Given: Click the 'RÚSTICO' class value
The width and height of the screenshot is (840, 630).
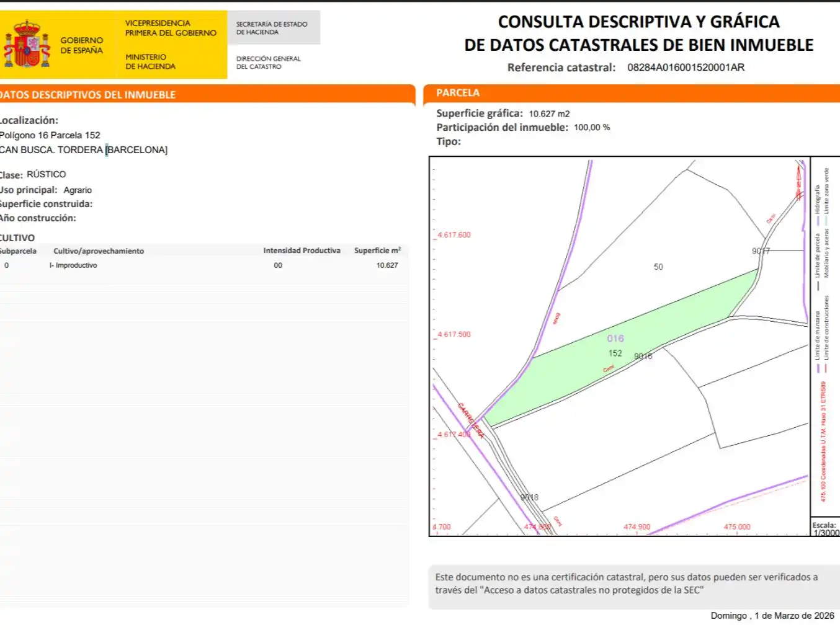Looking at the screenshot, I should pos(47,174).
